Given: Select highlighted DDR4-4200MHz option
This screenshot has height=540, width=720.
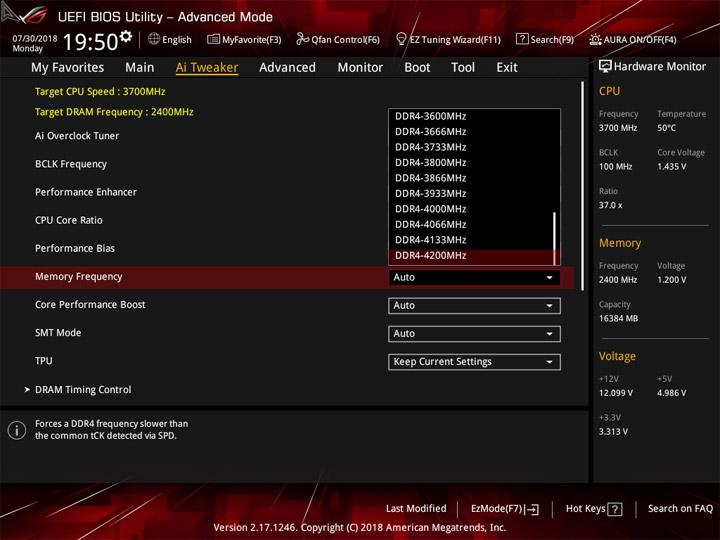Looking at the screenshot, I should pos(471,256).
